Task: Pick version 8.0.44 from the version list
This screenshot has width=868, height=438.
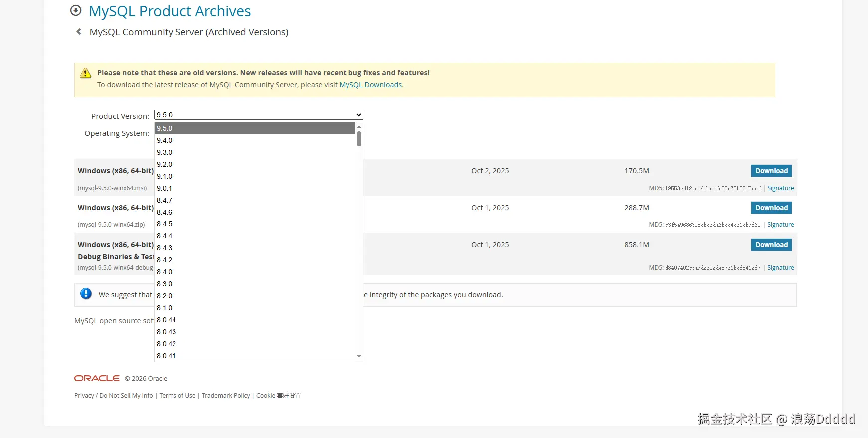Action: coord(167,320)
